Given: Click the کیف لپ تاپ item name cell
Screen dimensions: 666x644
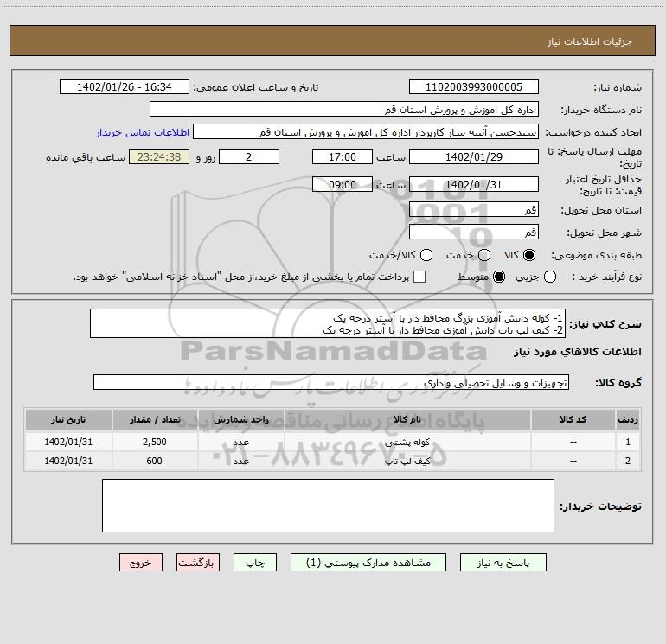Looking at the screenshot, I should click(x=407, y=461).
